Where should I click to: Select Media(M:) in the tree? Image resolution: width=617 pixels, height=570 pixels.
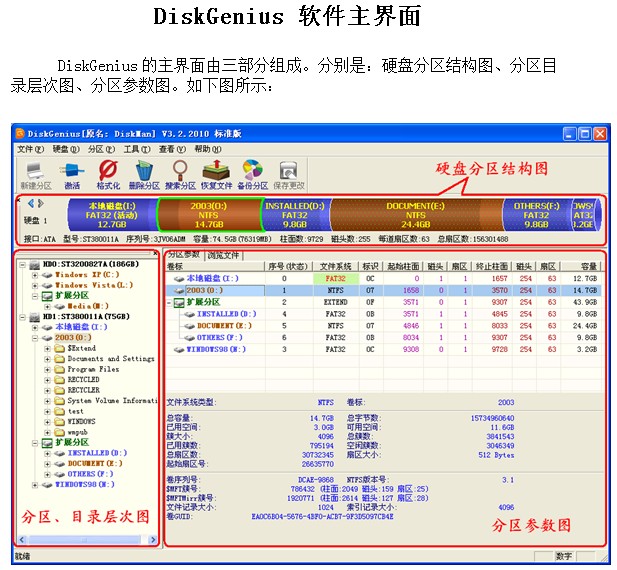pyautogui.click(x=87, y=306)
